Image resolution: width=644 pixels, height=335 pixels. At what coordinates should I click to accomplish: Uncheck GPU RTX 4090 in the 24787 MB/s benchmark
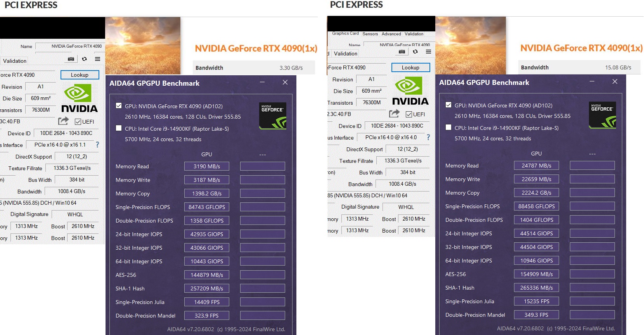click(448, 105)
